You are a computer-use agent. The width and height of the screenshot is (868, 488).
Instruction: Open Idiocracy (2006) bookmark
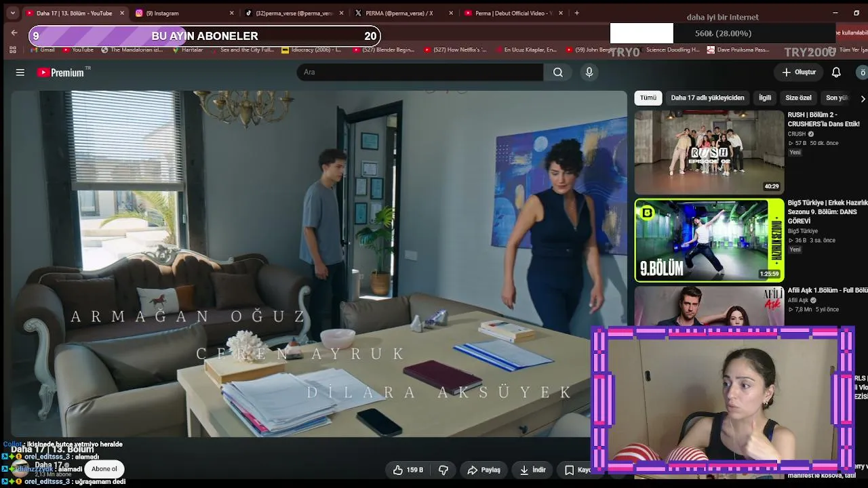click(x=311, y=49)
